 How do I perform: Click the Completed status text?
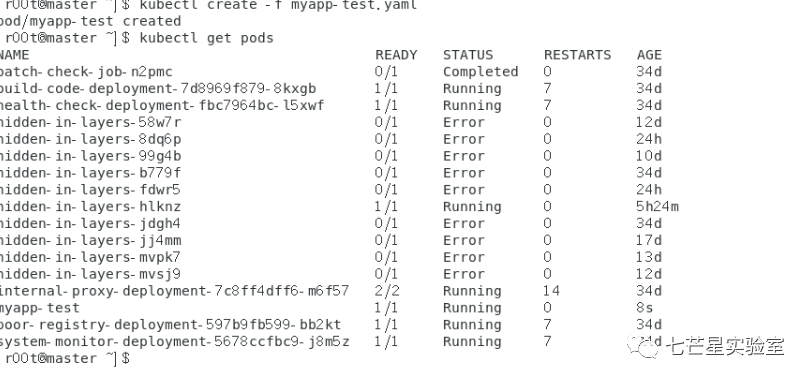(480, 72)
